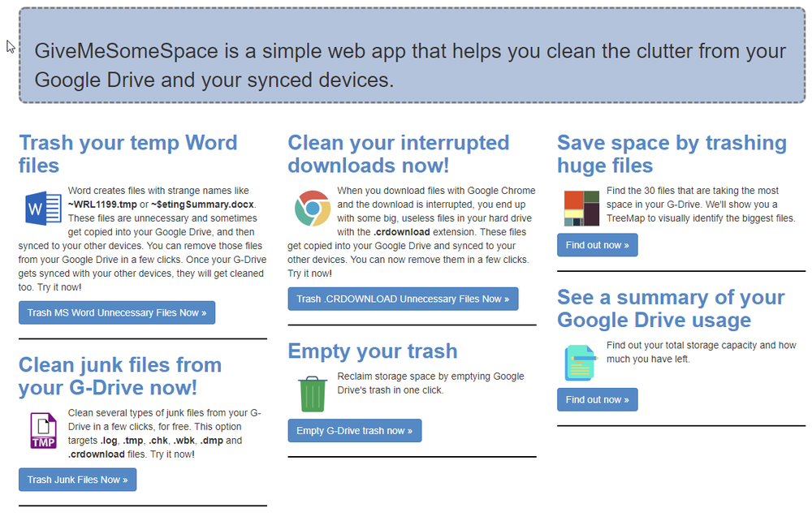Click 'Clean junk files from your G-Drive now!' heading

coord(120,376)
